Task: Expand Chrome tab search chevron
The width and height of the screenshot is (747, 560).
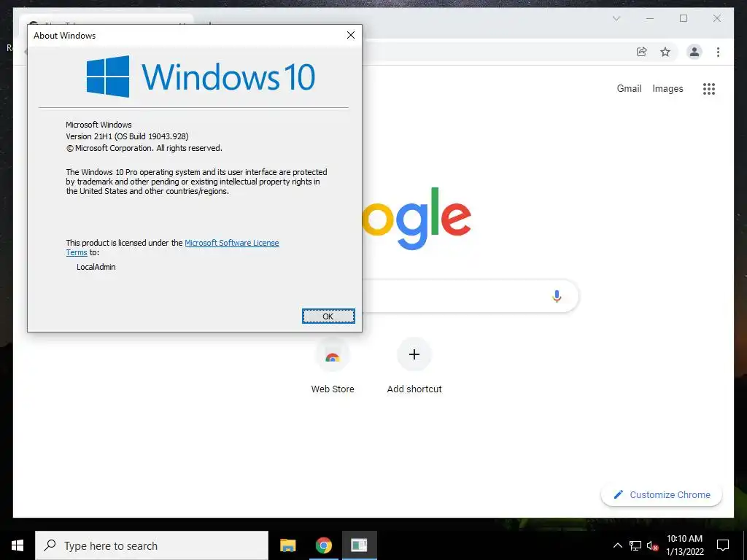Action: 616,18
